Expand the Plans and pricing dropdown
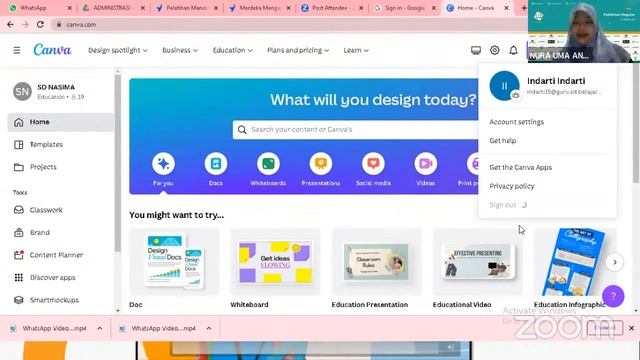 [298, 50]
